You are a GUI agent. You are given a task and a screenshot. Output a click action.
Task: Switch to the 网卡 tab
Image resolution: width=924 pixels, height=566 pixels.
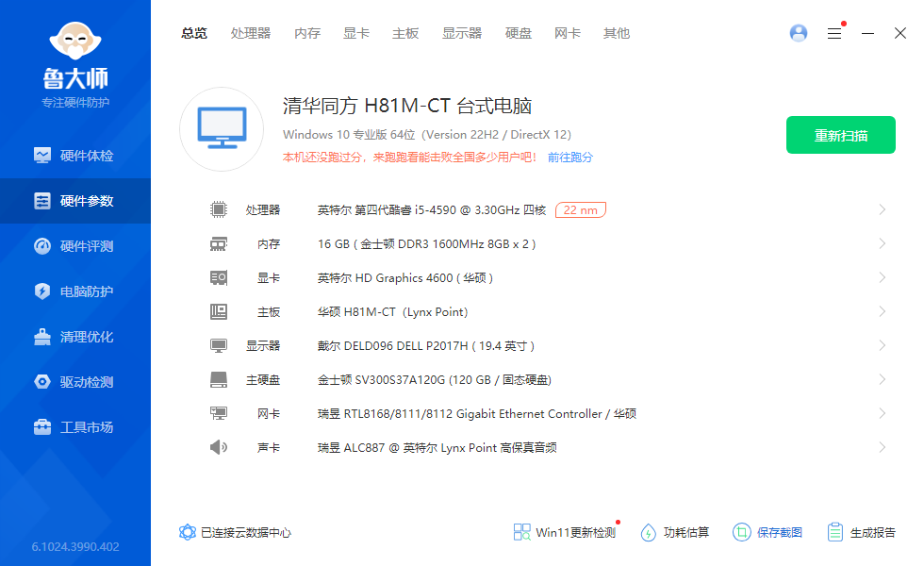tap(568, 34)
